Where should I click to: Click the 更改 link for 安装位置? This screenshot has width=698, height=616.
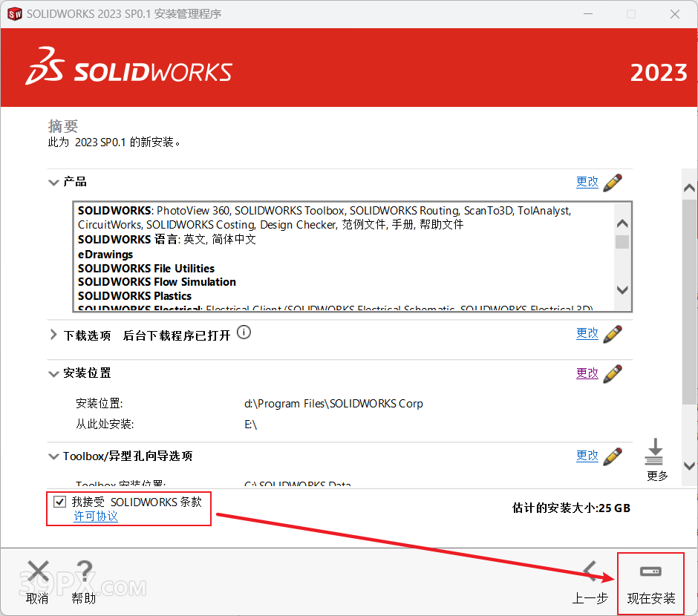coord(587,373)
